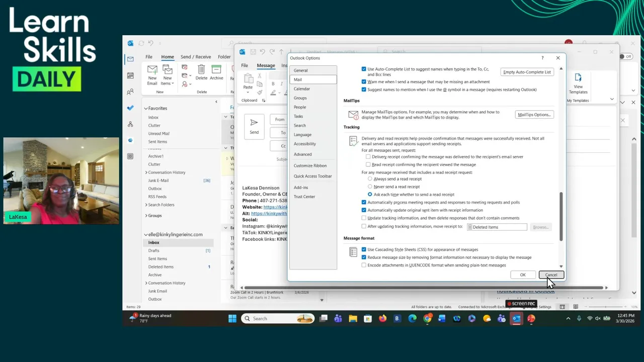
Task: Select Never send a read receipt
Action: [370, 187]
